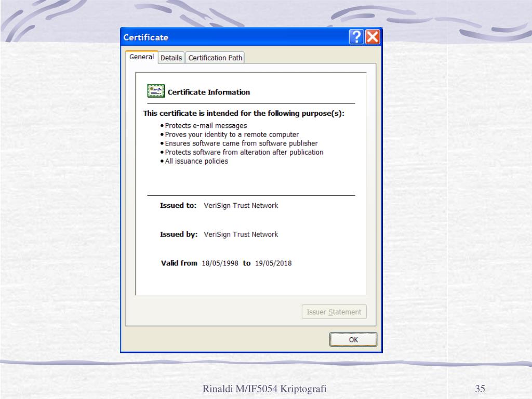Image resolution: width=532 pixels, height=399 pixels.
Task: Select the General tab
Action: click(x=141, y=57)
